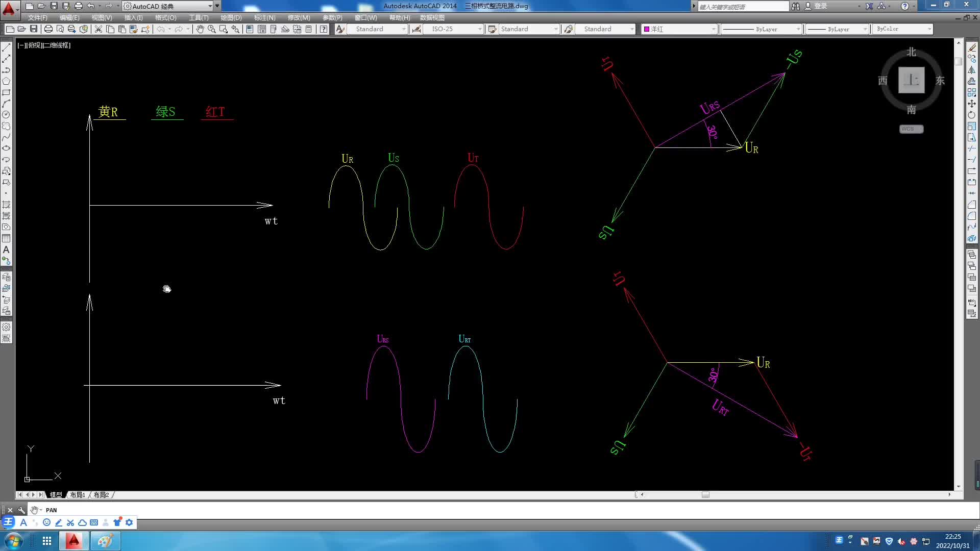Viewport: 980px width, 551px height.
Task: Click the Text Style icon
Action: click(340, 29)
